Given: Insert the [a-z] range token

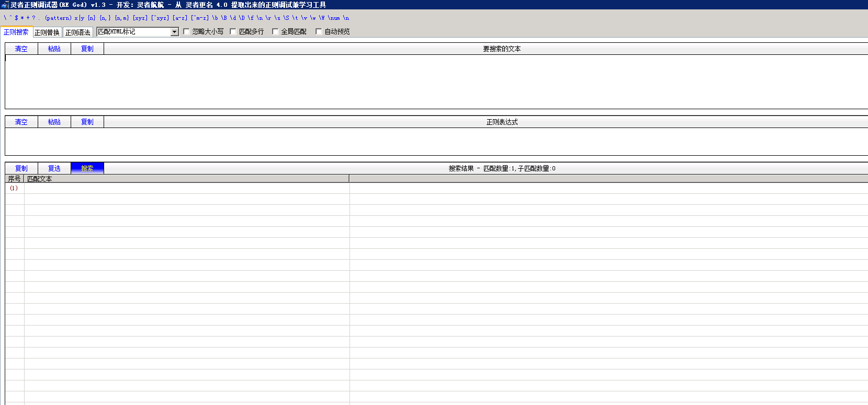Looking at the screenshot, I should pyautogui.click(x=179, y=18).
